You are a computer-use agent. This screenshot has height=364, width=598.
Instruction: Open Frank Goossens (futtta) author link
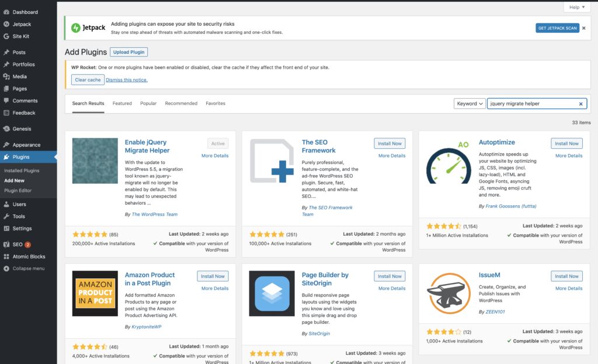click(510, 206)
